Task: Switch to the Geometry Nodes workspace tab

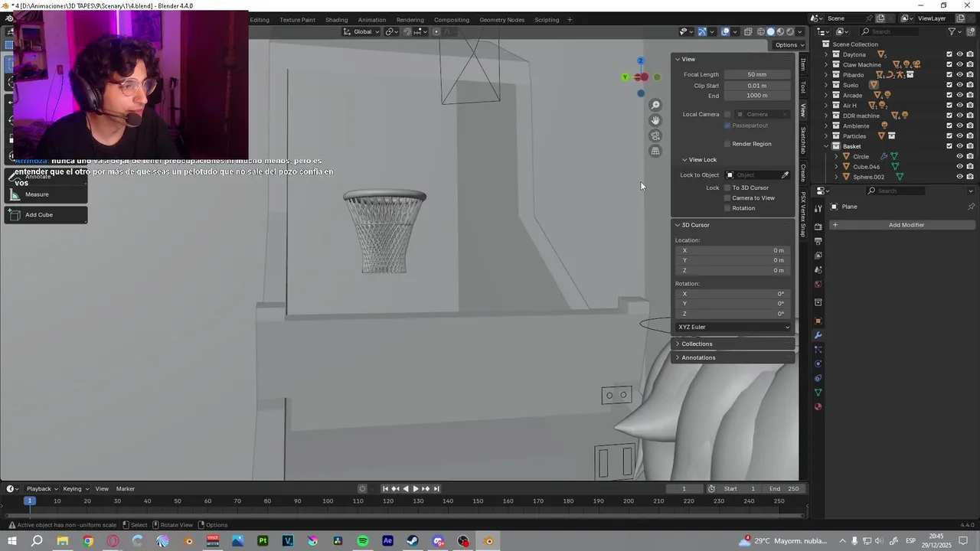Action: pos(501,20)
